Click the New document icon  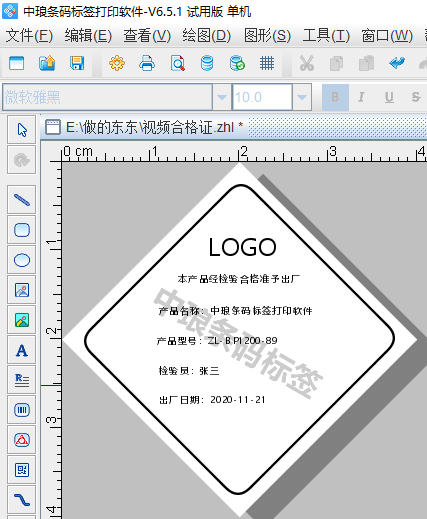pyautogui.click(x=17, y=63)
